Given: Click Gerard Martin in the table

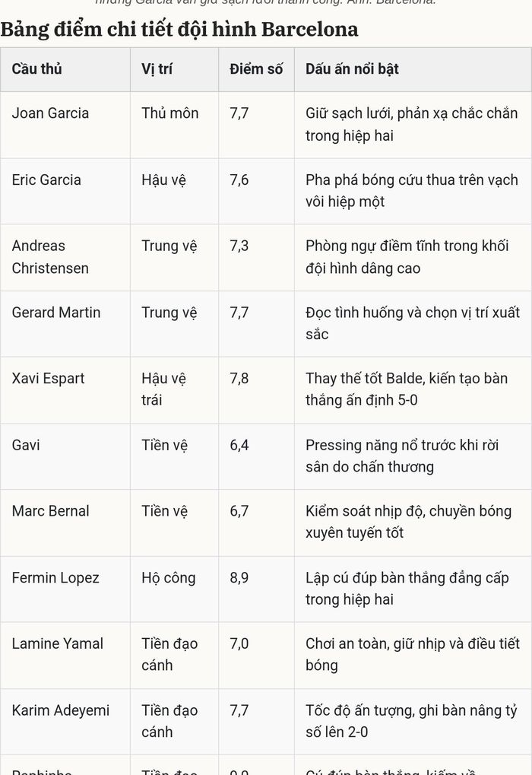Looking at the screenshot, I should click(x=56, y=313).
